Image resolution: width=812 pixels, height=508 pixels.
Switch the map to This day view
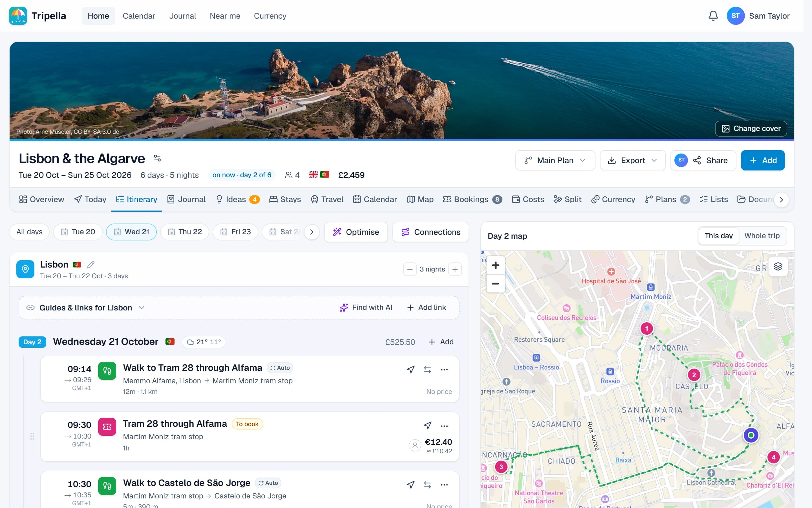718,236
